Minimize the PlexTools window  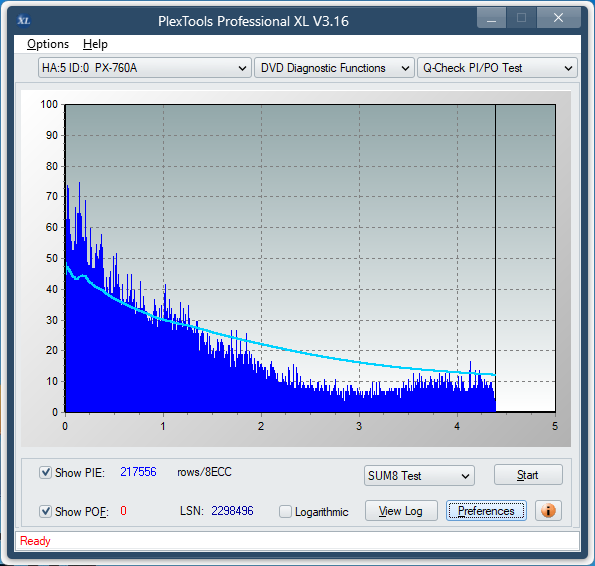(x=491, y=18)
